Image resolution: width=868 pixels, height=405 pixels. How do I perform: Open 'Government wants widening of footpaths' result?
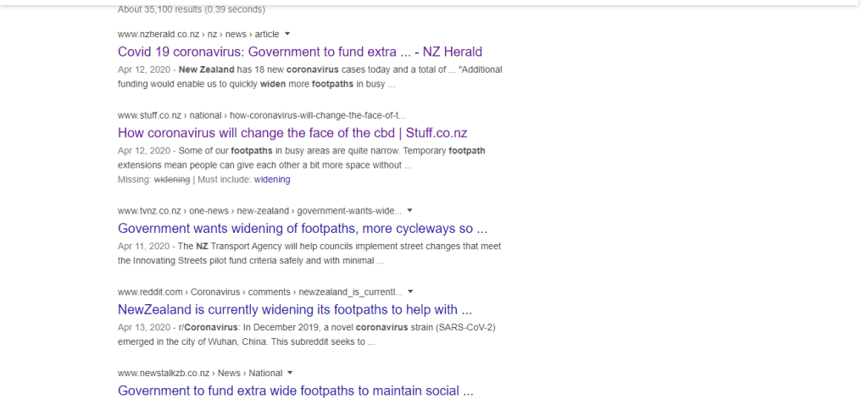click(x=303, y=229)
